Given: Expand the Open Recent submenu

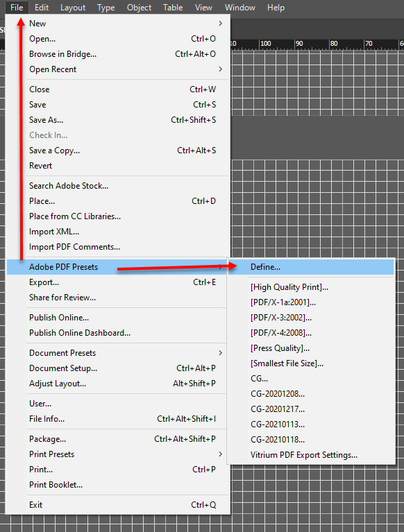Looking at the screenshot, I should coord(220,69).
